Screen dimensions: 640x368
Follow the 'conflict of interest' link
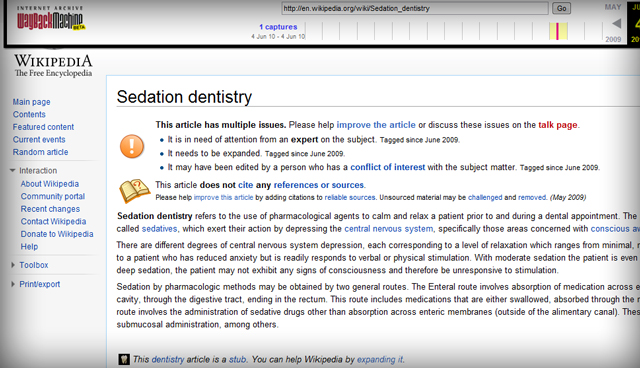coord(388,167)
